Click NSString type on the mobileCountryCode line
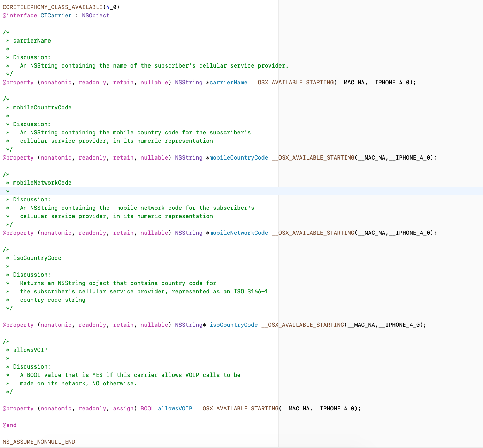483x448 pixels. click(189, 157)
